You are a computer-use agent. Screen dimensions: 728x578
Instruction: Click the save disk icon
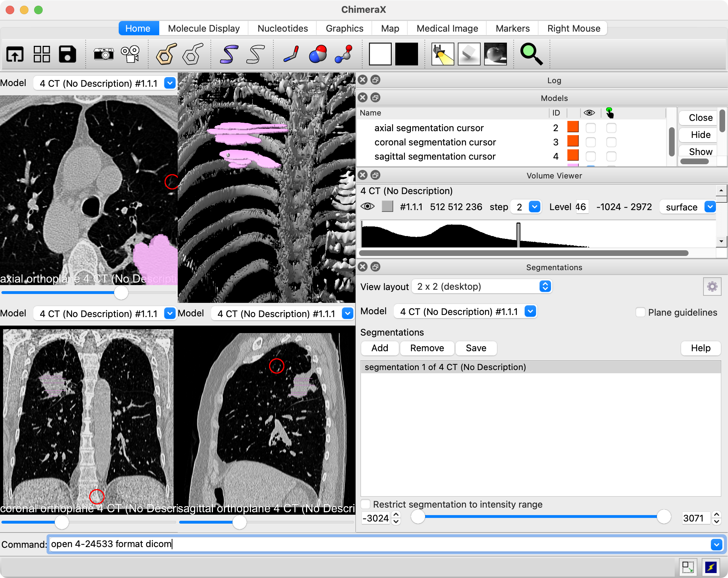67,54
